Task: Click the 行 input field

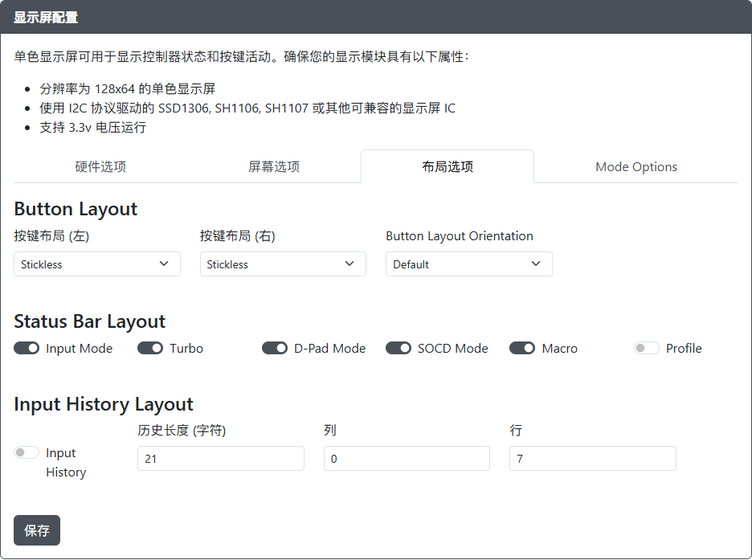Action: [x=592, y=459]
